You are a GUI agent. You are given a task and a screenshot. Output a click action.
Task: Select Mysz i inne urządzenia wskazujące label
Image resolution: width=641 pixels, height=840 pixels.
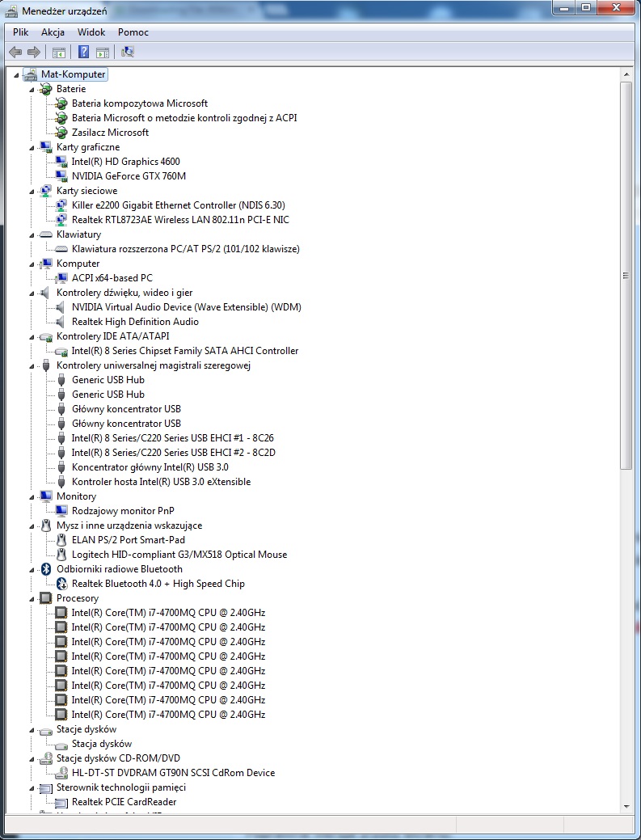pos(129,526)
